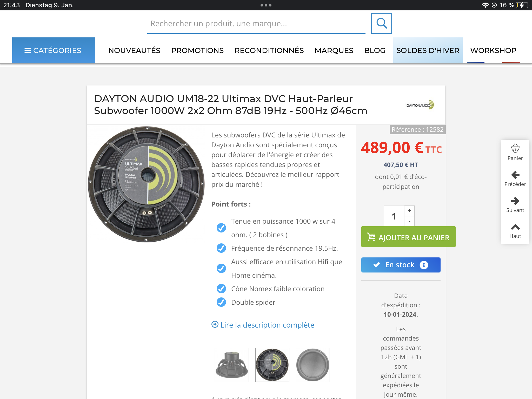
Task: Decrease quantity with the minus button
Action: [x=409, y=221]
